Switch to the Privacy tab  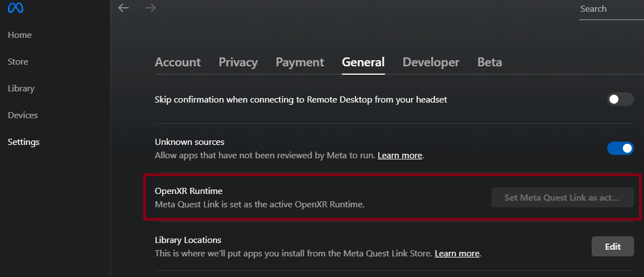(238, 62)
